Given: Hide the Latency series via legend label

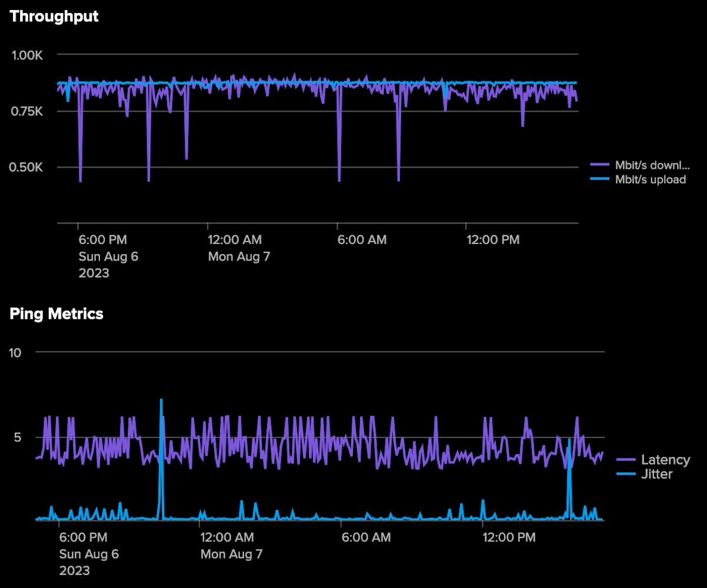Looking at the screenshot, I should pos(665,460).
